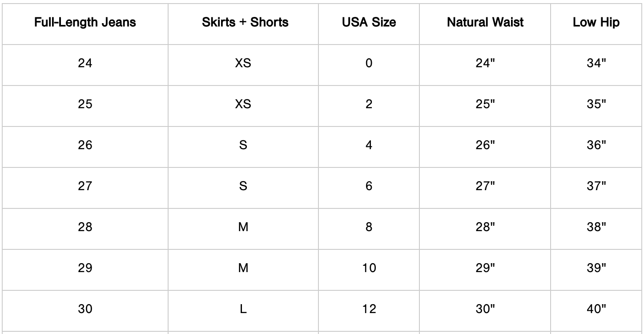Click the 40" low hip cell
The width and height of the screenshot is (644, 334).
coord(596,309)
